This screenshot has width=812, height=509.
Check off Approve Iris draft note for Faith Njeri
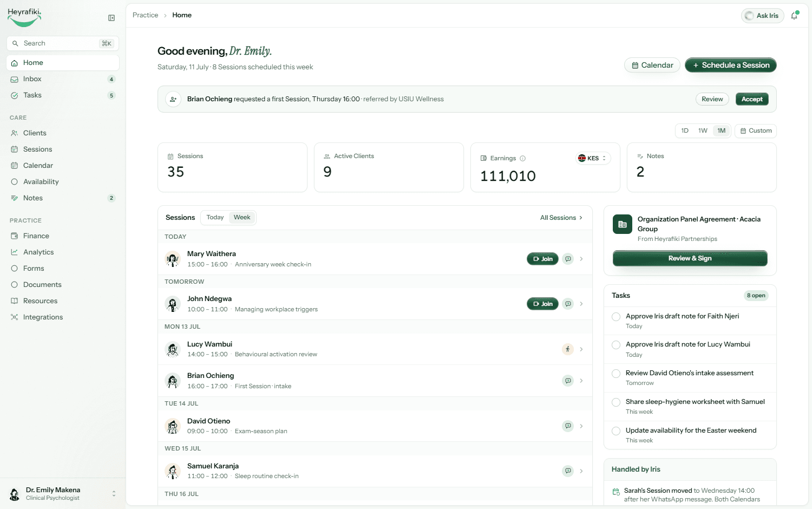616,317
